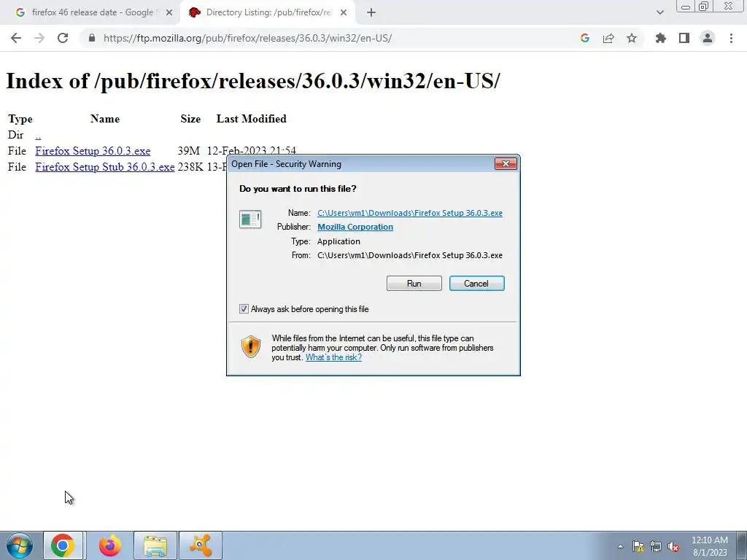Expand the tab search chevron
The height and width of the screenshot is (560, 747).
(x=659, y=12)
